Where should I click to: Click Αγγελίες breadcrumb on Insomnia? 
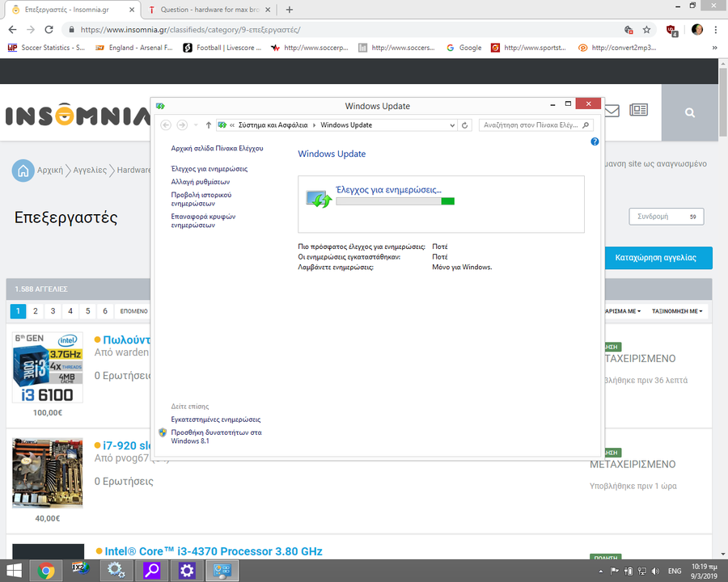point(90,170)
